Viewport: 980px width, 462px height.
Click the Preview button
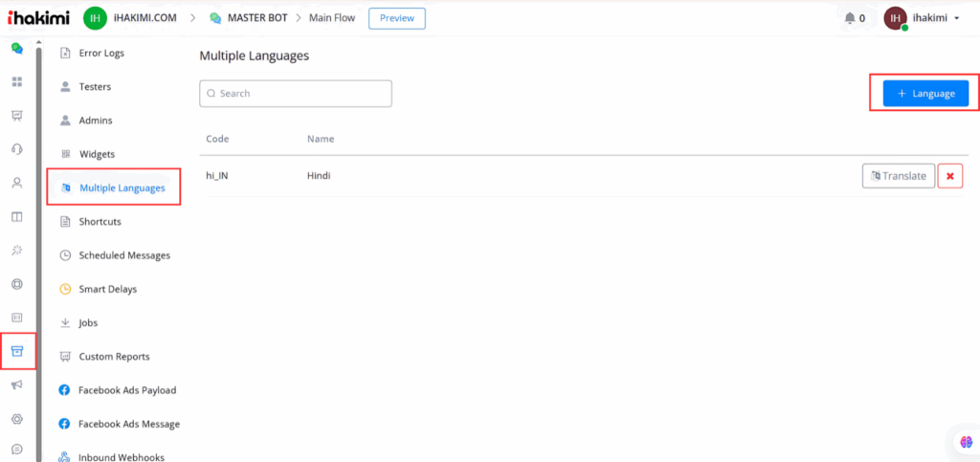pyautogui.click(x=396, y=18)
